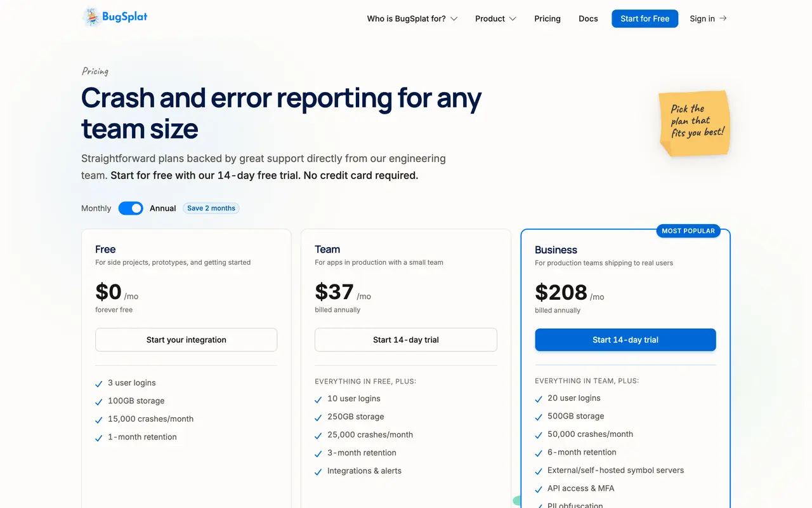
Task: Click the checkmark beside "Integrations & alerts"
Action: [x=318, y=472]
